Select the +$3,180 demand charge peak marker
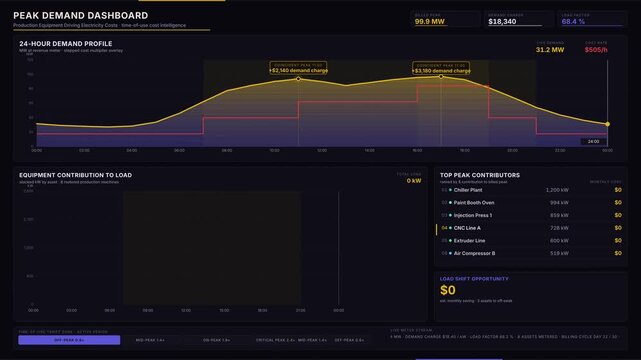The width and height of the screenshot is (641, 360). coord(441,68)
